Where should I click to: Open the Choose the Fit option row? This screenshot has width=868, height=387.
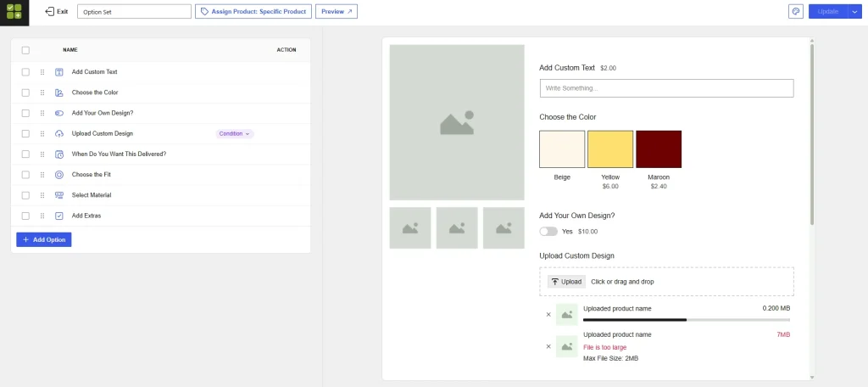coord(160,175)
